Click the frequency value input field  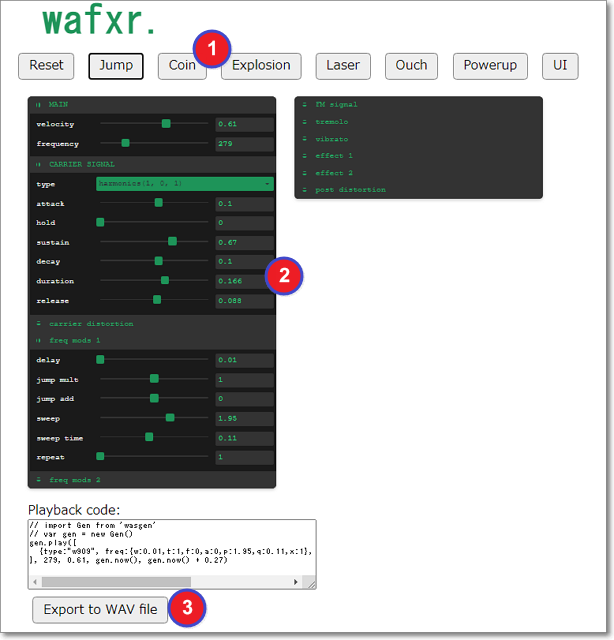click(244, 144)
